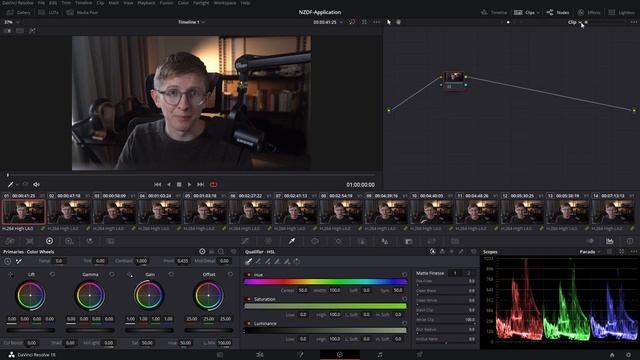Click the Effects panel button
This screenshot has width=640, height=360.
pos(589,13)
